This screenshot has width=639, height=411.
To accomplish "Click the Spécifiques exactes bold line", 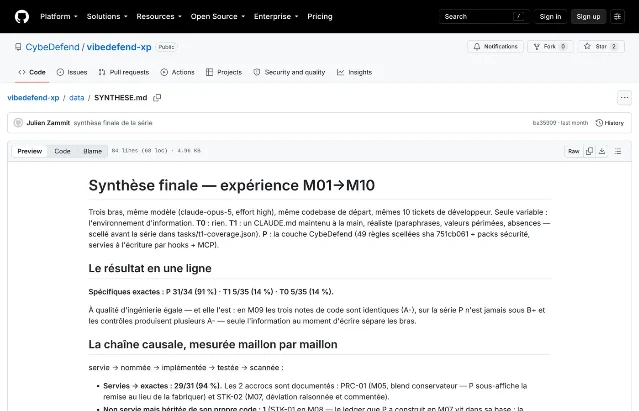I will [x=211, y=292].
